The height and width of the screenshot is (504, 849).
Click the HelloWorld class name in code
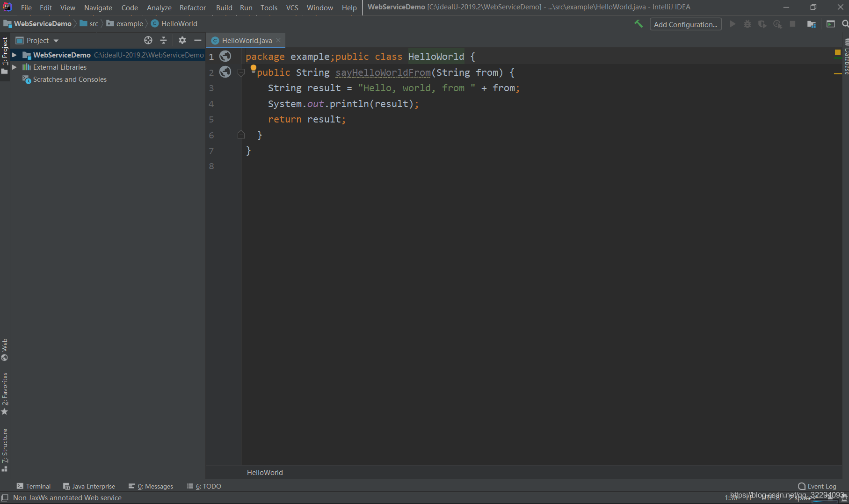pos(436,57)
